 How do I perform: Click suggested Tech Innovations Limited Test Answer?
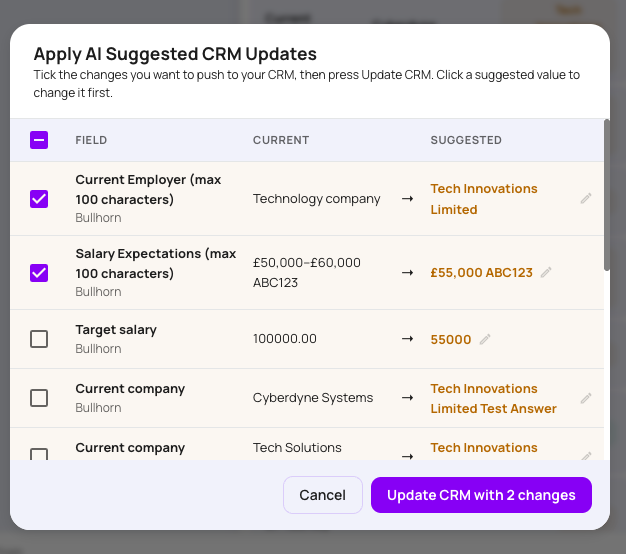tap(493, 398)
